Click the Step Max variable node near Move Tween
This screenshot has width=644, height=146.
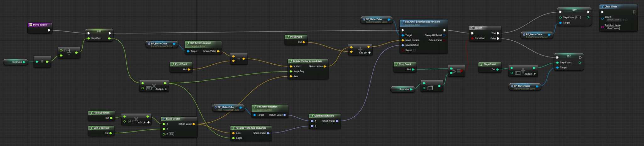tap(16, 62)
